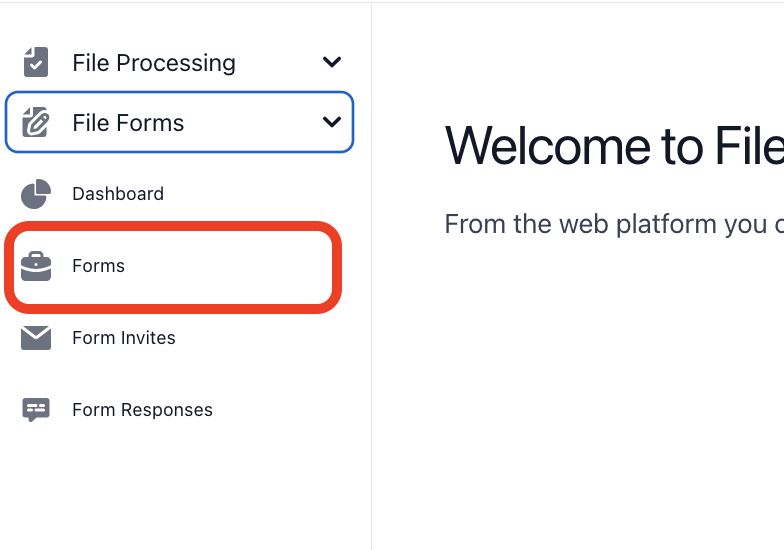Image resolution: width=784 pixels, height=550 pixels.
Task: Click the Dashboard pie chart icon
Action: coord(36,194)
